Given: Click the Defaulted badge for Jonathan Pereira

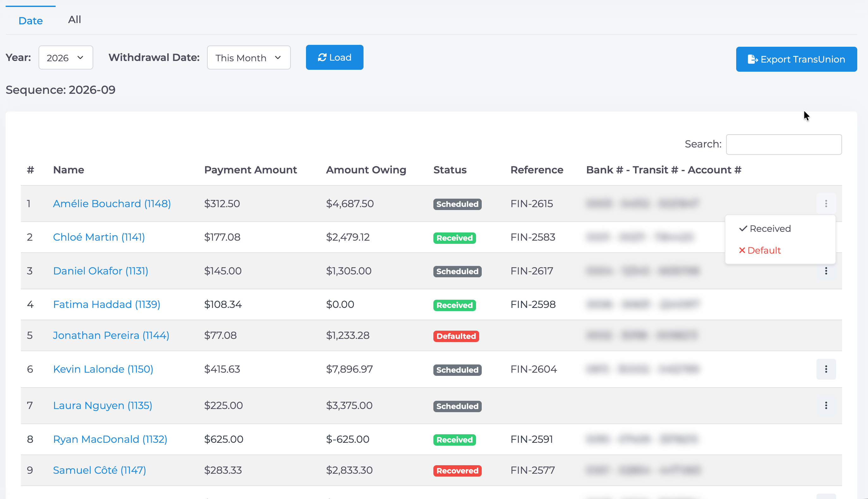Looking at the screenshot, I should point(456,336).
